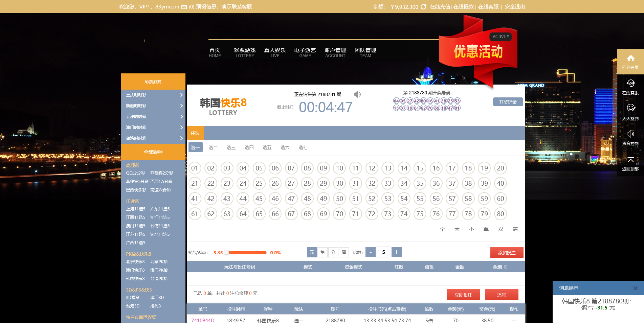Open 账户管理 ACCOUNT menu
644x323 pixels.
point(335,52)
